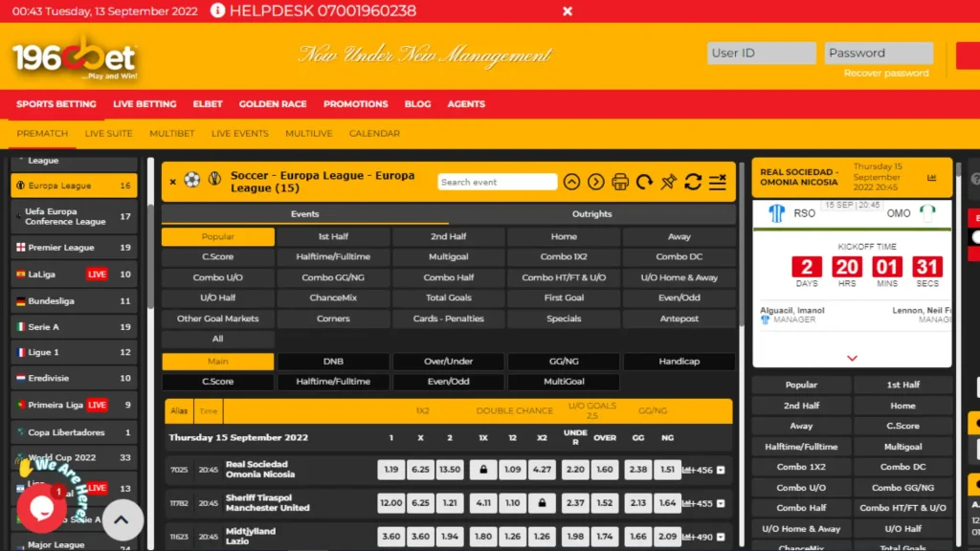Click the locked 1X odd for Real Sociedad

pos(483,470)
